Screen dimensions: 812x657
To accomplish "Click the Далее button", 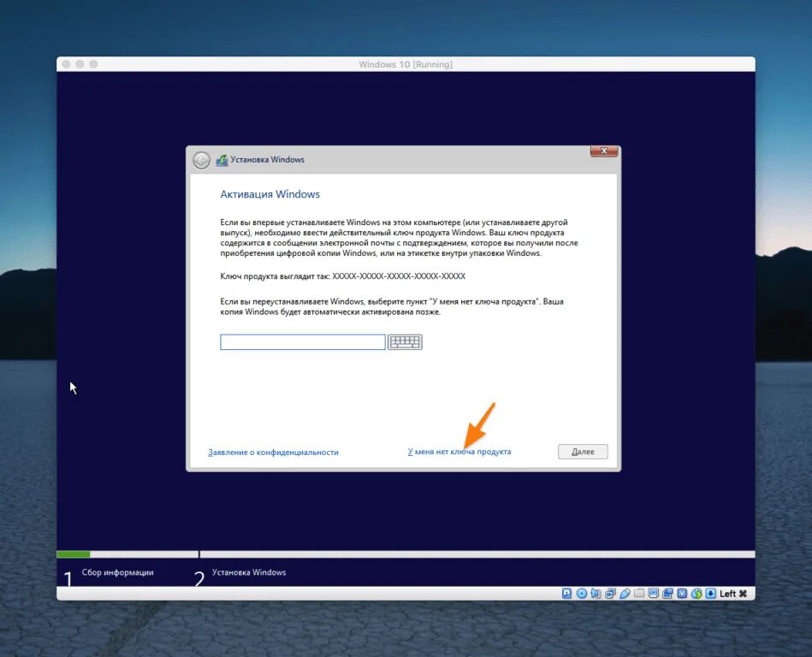I will tap(583, 452).
